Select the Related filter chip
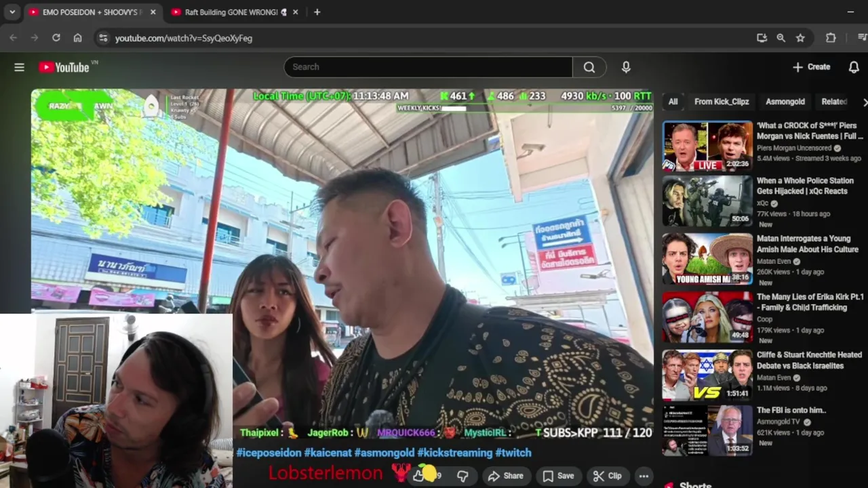 coord(834,102)
